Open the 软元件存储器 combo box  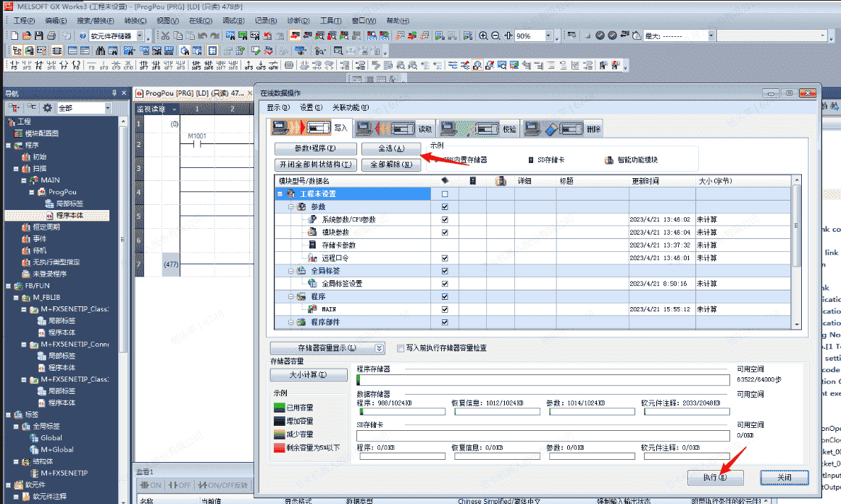[x=141, y=35]
